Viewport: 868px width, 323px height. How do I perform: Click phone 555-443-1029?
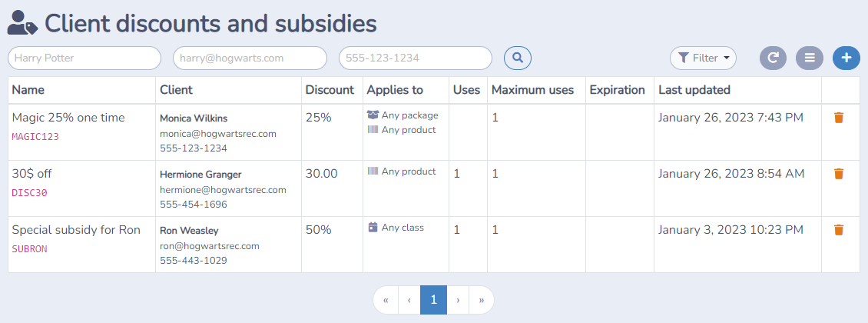point(194,261)
